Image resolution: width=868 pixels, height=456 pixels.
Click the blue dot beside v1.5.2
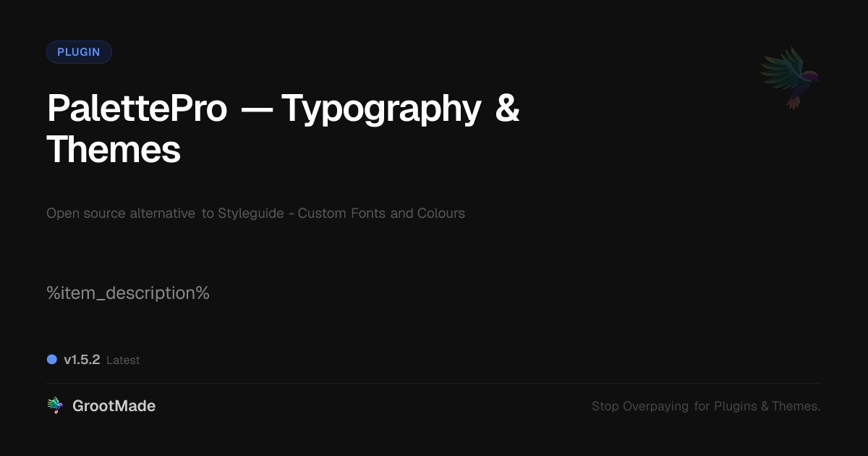coord(52,360)
